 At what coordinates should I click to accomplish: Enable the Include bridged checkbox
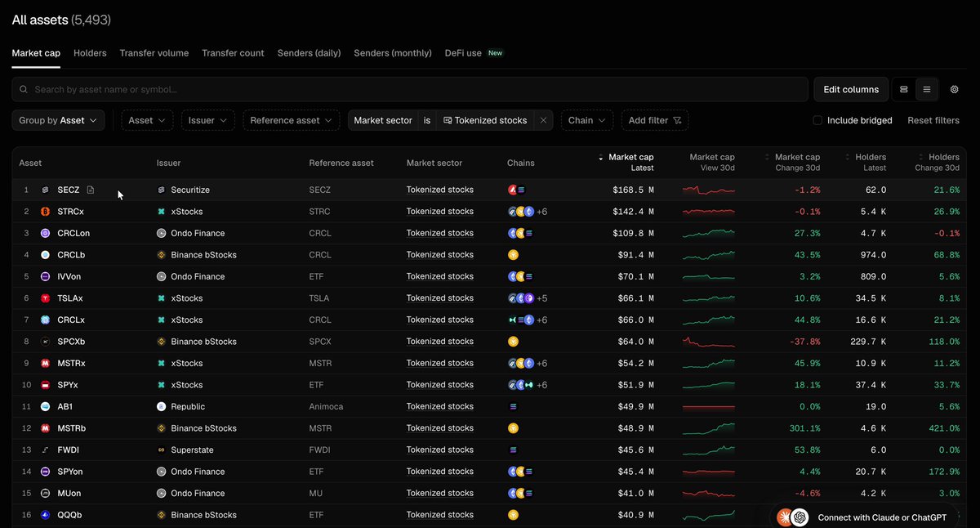817,120
